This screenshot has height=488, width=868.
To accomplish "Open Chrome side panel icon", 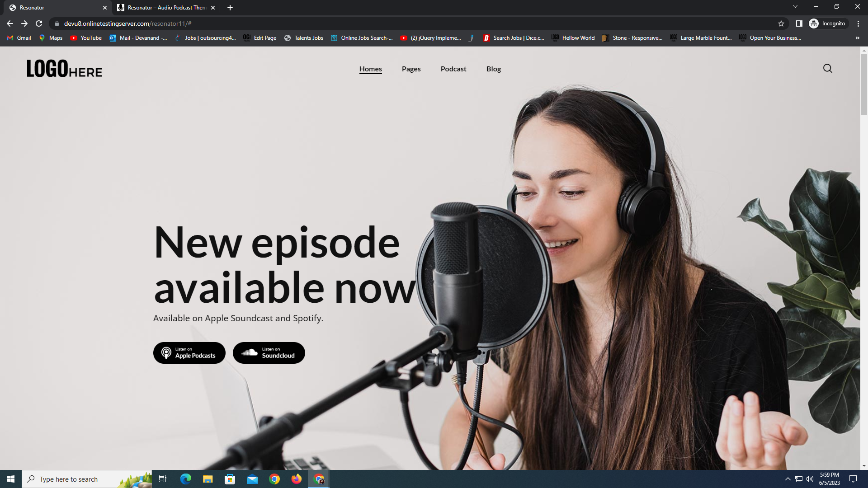I will click(799, 23).
